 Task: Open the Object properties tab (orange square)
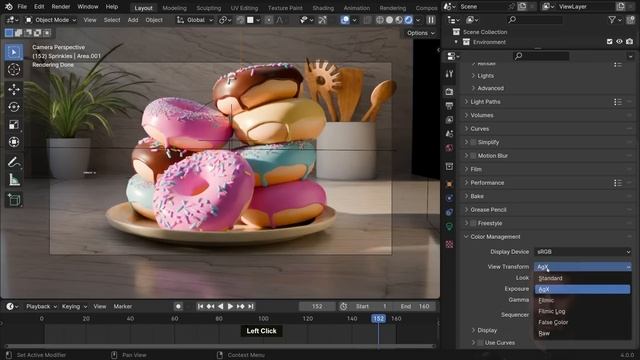tap(449, 184)
